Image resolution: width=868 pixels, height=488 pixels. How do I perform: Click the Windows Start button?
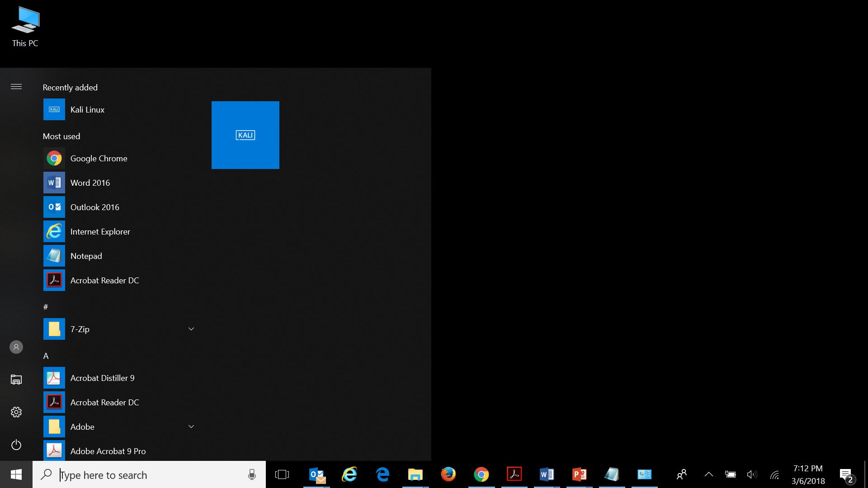pos(16,474)
